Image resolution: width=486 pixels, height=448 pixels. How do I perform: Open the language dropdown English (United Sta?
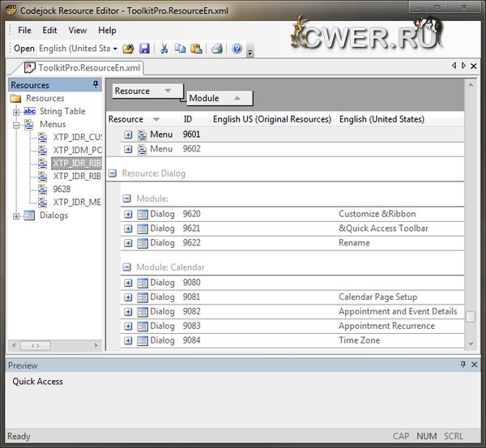coord(115,49)
